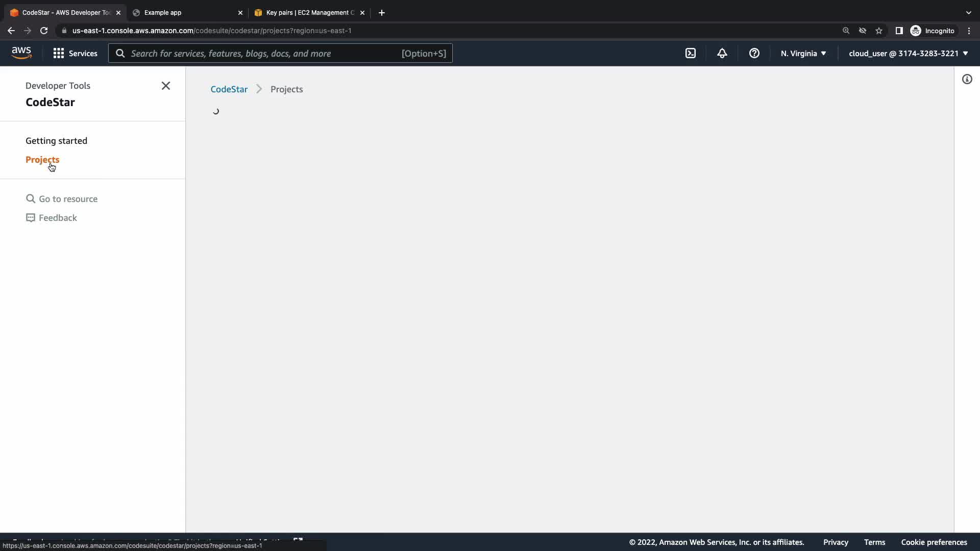980x551 pixels.
Task: Expand the cloud_user account dropdown
Action: (x=908, y=53)
